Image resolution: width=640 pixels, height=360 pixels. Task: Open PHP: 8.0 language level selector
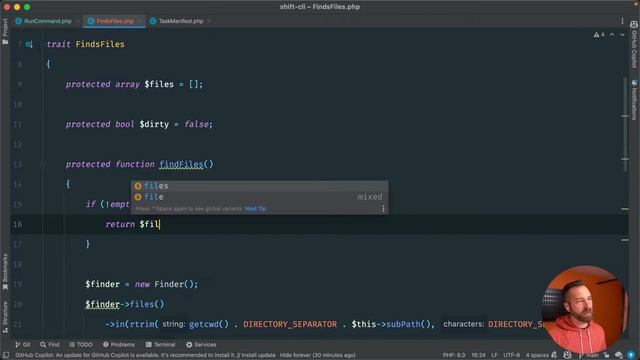pyautogui.click(x=454, y=355)
